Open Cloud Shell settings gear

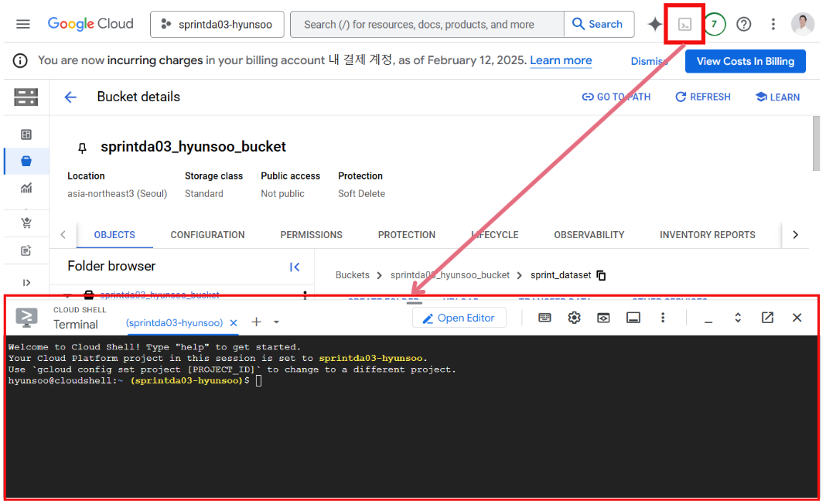(x=574, y=318)
